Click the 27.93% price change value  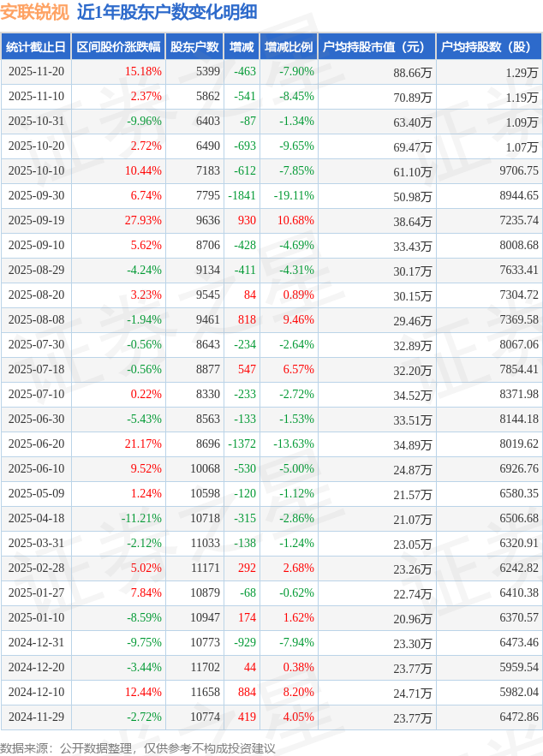(x=143, y=221)
